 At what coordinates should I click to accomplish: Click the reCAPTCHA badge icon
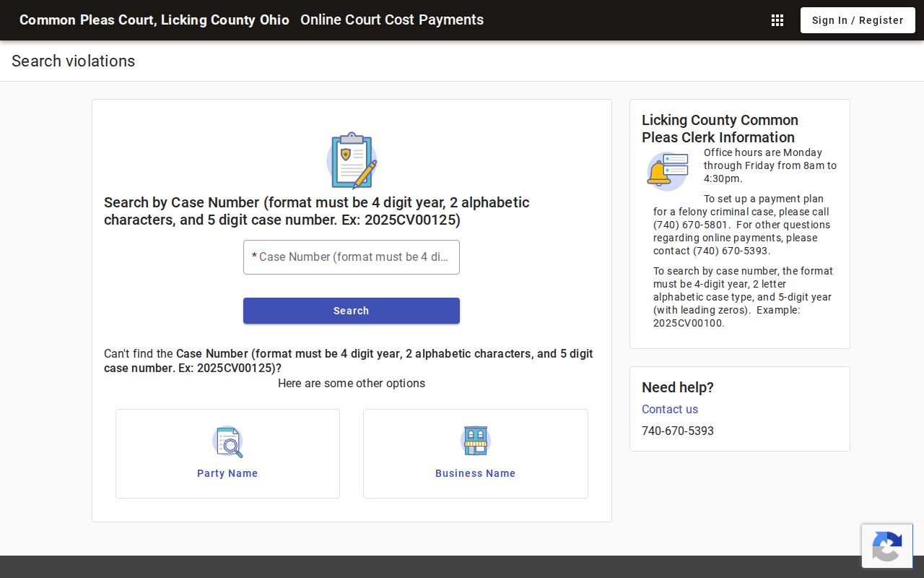(x=887, y=546)
